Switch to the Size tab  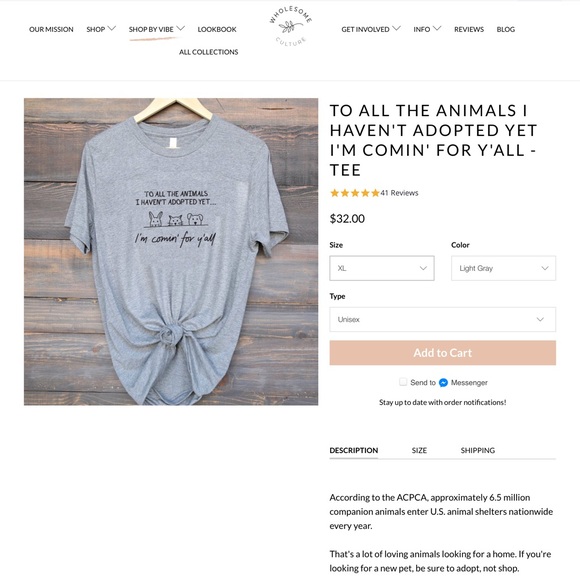click(x=419, y=450)
